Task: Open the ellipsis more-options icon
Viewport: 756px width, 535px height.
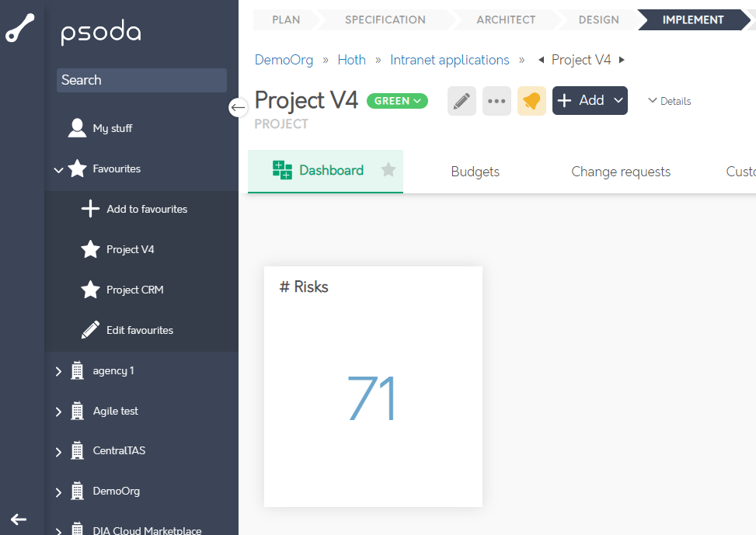Action: click(x=496, y=100)
